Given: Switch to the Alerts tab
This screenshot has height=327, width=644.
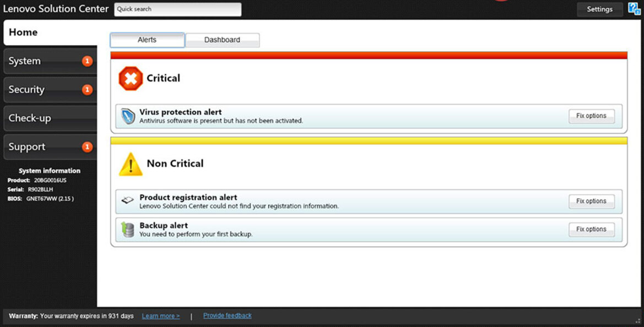Looking at the screenshot, I should (x=147, y=40).
